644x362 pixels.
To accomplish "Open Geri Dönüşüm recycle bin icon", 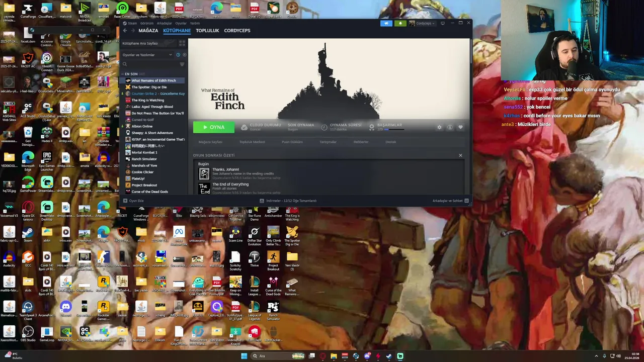I will pos(28,136).
